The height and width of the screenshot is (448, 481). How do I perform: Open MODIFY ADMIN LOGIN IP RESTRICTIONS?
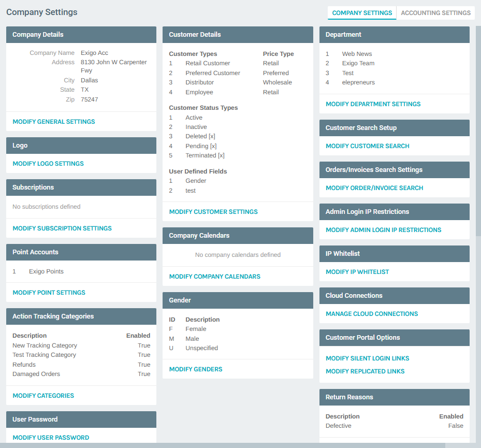[x=383, y=229]
